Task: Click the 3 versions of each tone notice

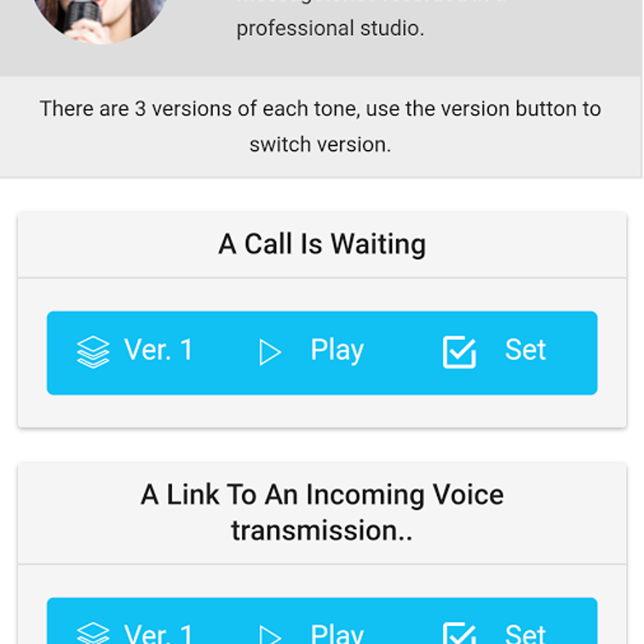Action: point(320,126)
